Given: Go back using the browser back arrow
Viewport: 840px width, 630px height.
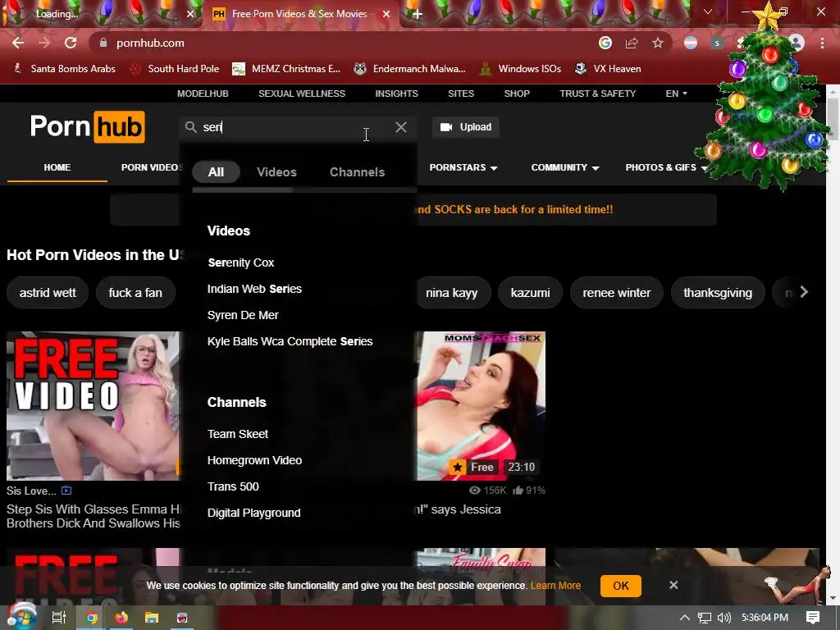Looking at the screenshot, I should click(18, 43).
